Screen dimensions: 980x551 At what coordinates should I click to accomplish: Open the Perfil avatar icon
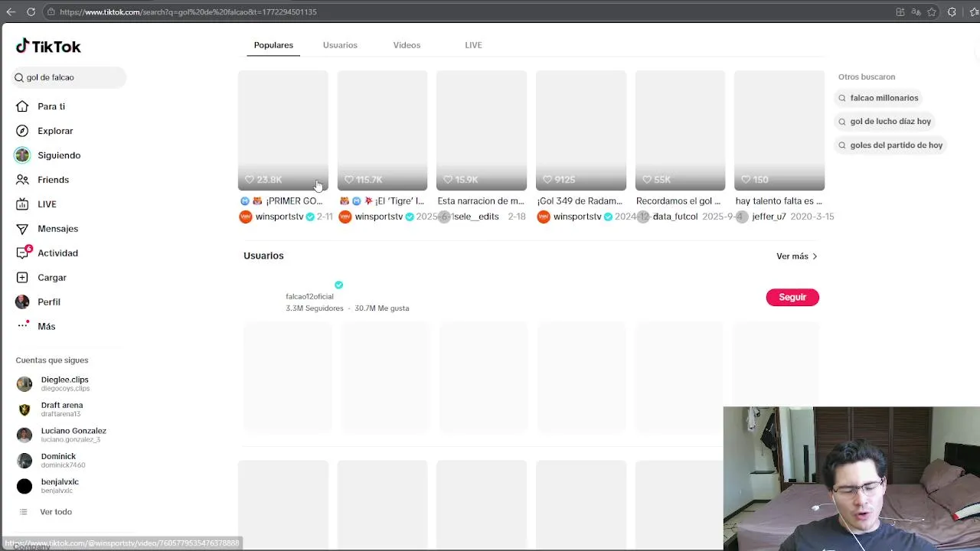click(22, 302)
